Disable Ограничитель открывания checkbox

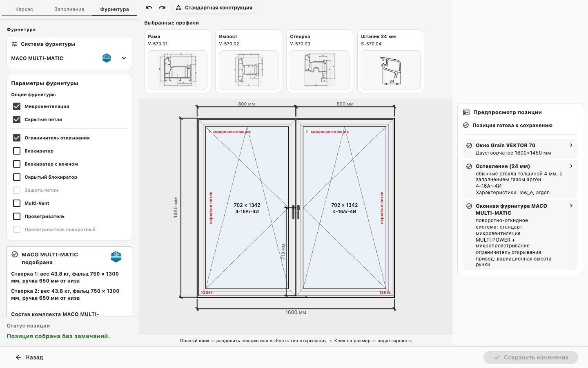point(17,138)
